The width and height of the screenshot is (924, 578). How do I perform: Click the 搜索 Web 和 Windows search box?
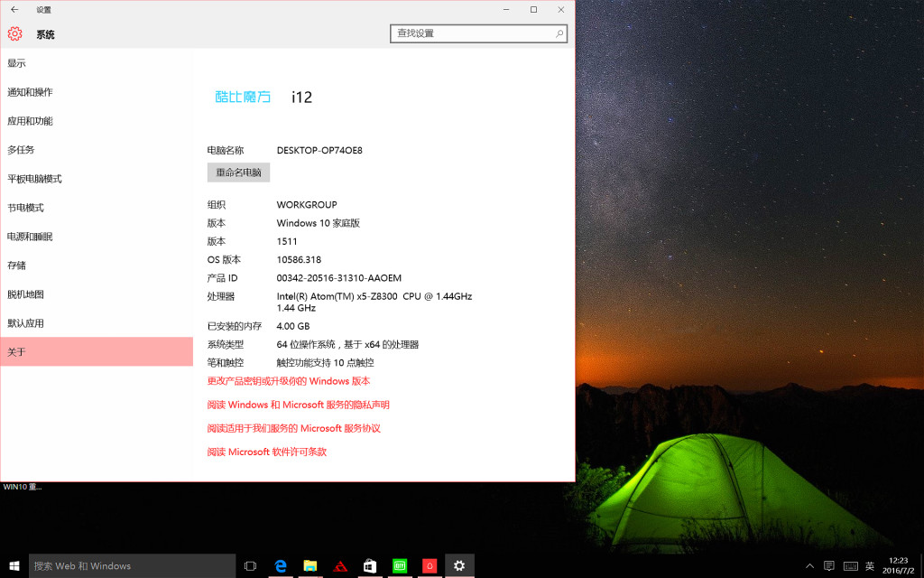pyautogui.click(x=132, y=566)
